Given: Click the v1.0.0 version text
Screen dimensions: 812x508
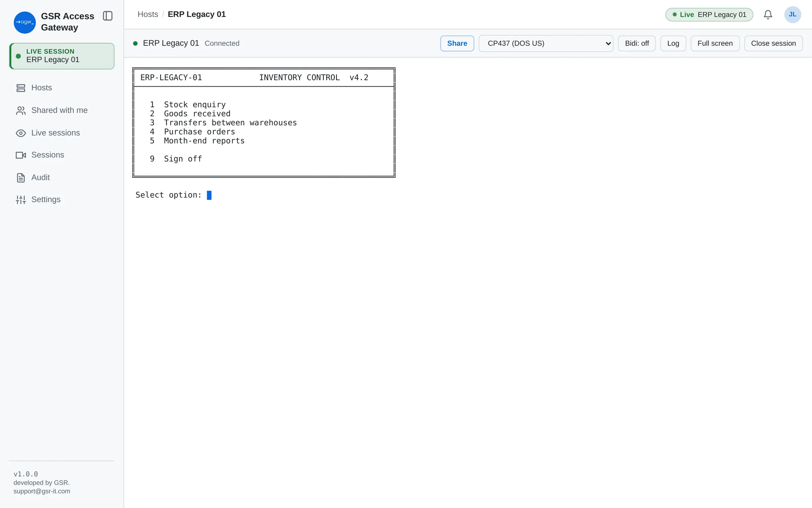Looking at the screenshot, I should tap(26, 474).
